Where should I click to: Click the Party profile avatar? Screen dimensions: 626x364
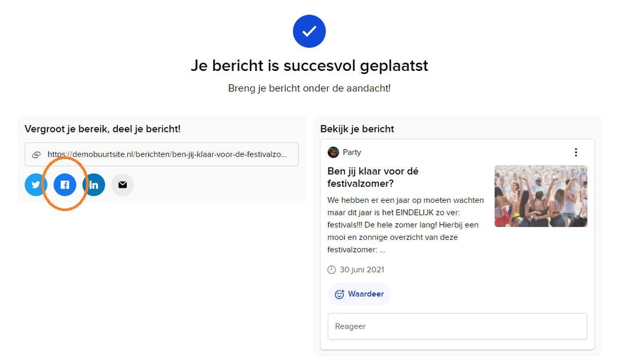click(x=333, y=152)
